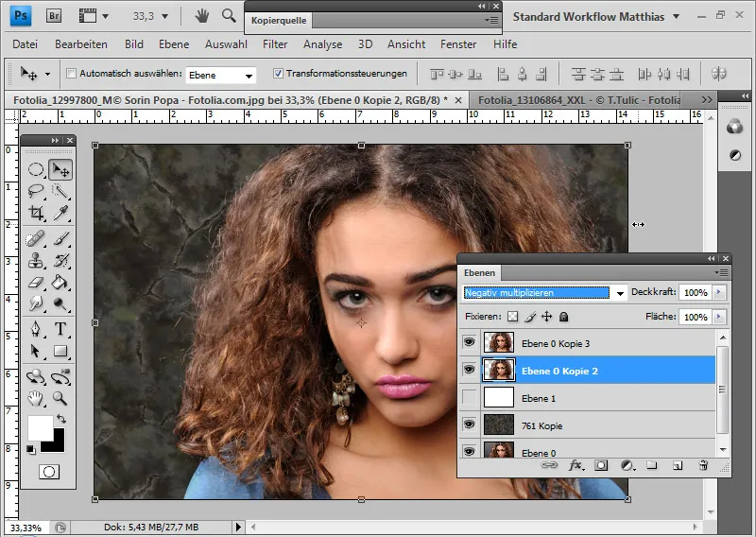Select the Paint Bucket tool
Image resolution: width=756 pixels, height=537 pixels.
tap(60, 282)
